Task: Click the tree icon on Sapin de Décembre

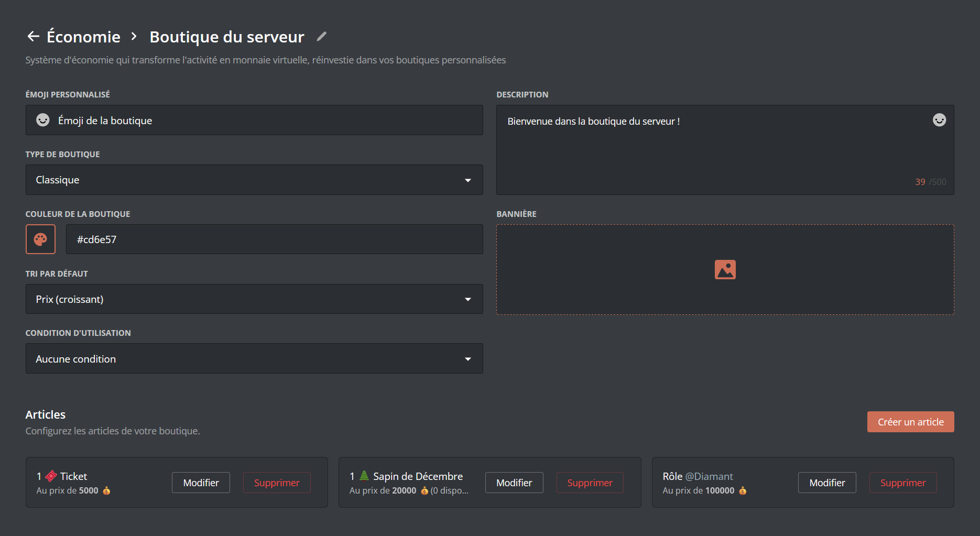Action: 364,476
